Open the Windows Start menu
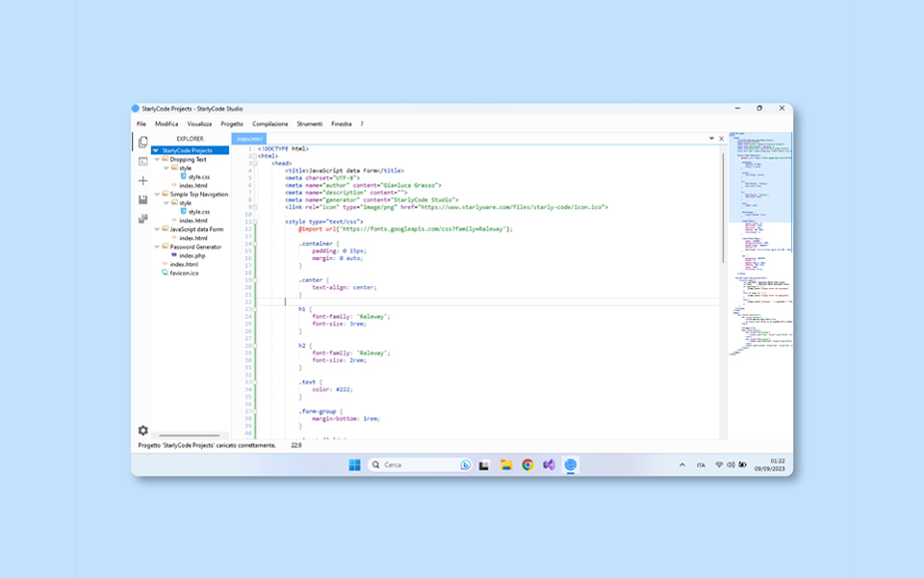This screenshot has width=924, height=578. 354,464
